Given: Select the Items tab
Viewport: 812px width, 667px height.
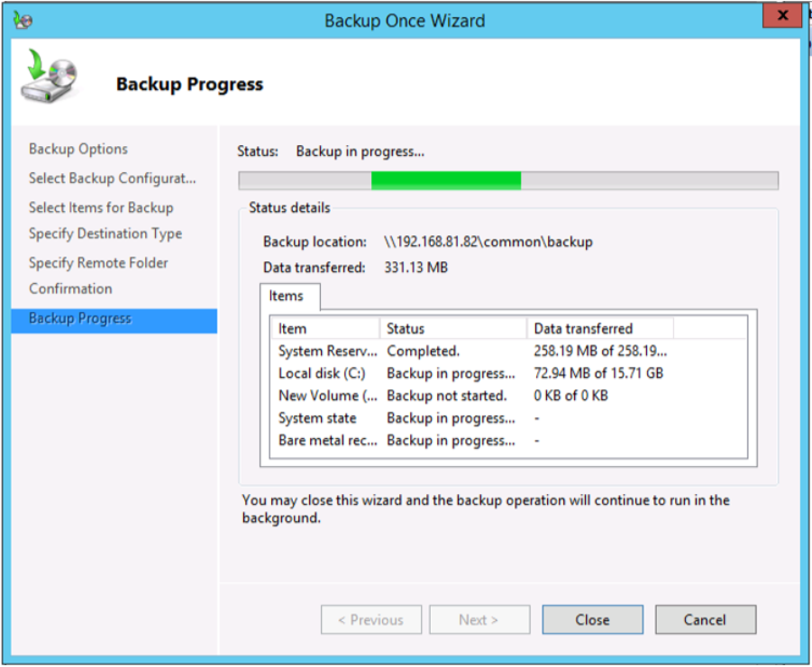Looking at the screenshot, I should point(286,297).
